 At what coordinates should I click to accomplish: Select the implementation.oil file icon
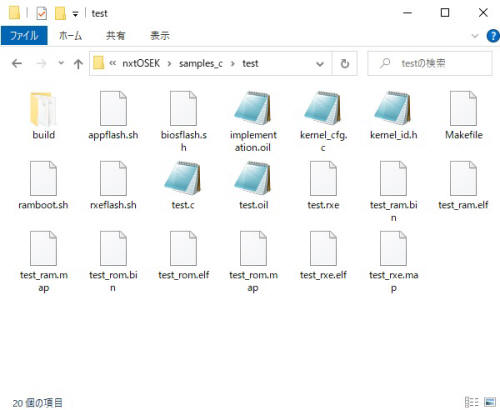coord(253,109)
